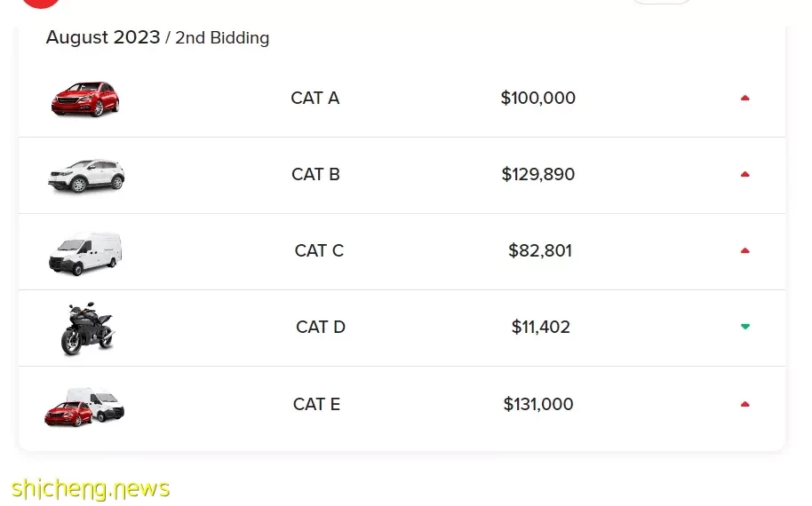The height and width of the screenshot is (506, 812).
Task: Click the white van icon for CAT C
Action: [x=85, y=253]
